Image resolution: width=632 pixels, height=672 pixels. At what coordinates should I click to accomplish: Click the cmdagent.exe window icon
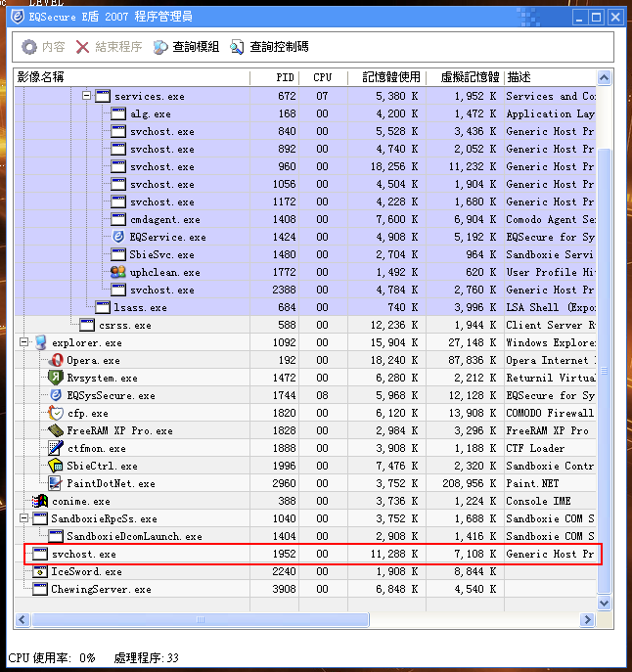pos(118,219)
